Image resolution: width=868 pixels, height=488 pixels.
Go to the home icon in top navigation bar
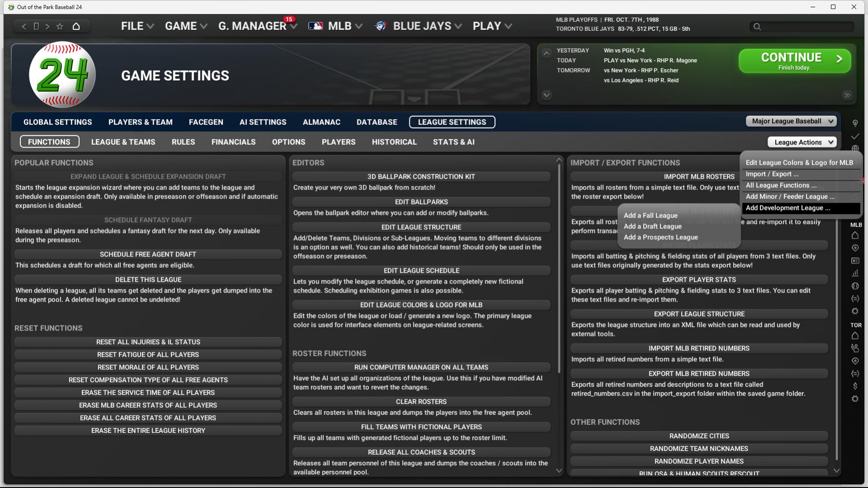(76, 26)
